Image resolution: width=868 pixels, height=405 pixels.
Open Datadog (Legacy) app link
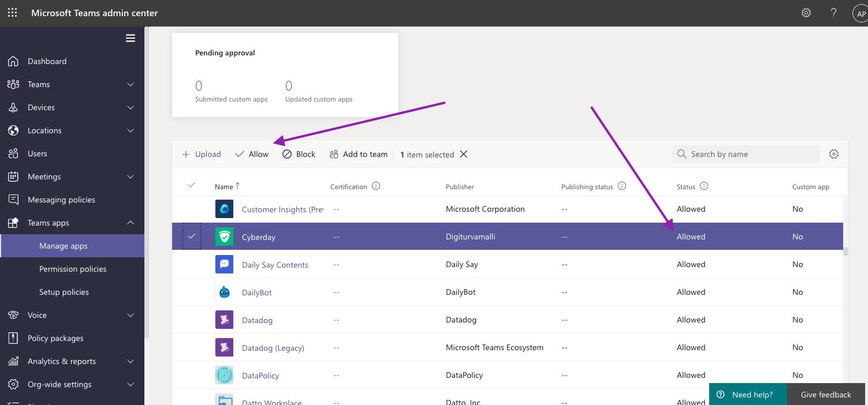pyautogui.click(x=273, y=348)
